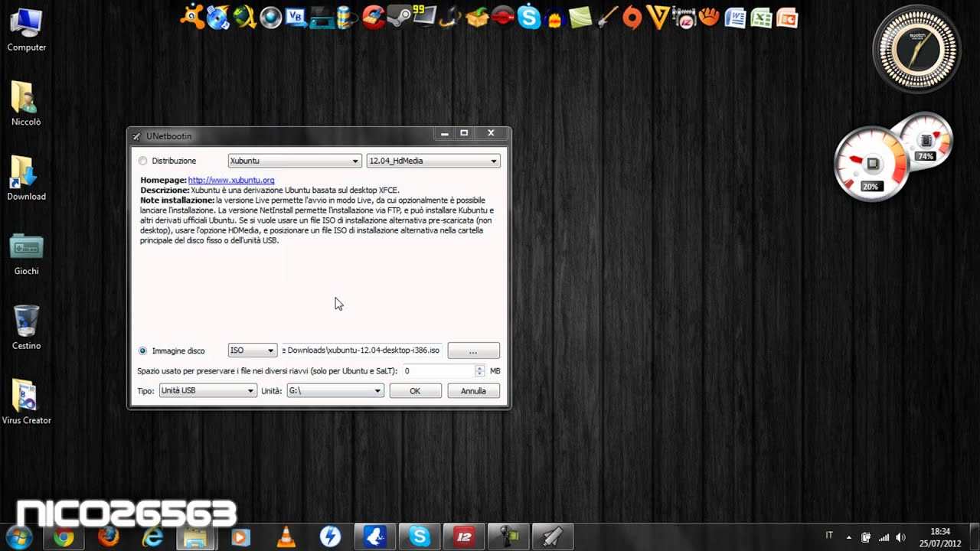Open Windows Explorer from the taskbar
Image resolution: width=980 pixels, height=551 pixels.
(x=196, y=537)
